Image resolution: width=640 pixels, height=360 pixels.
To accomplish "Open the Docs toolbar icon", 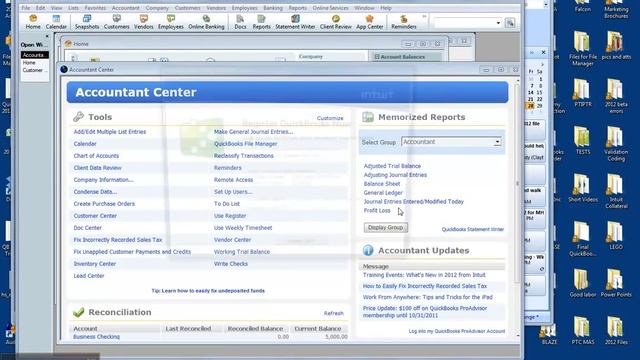I will (x=240, y=22).
